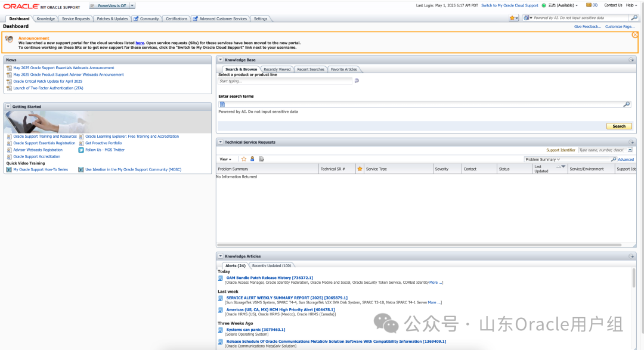This screenshot has width=644, height=350.
Task: Switch to Recently Updated (100) tab
Action: point(271,266)
